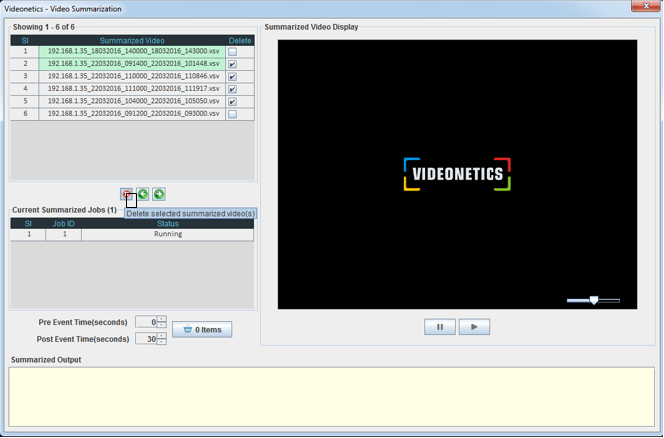Image resolution: width=664 pixels, height=438 pixels.
Task: Open the 0 Items basket button
Action: [202, 330]
